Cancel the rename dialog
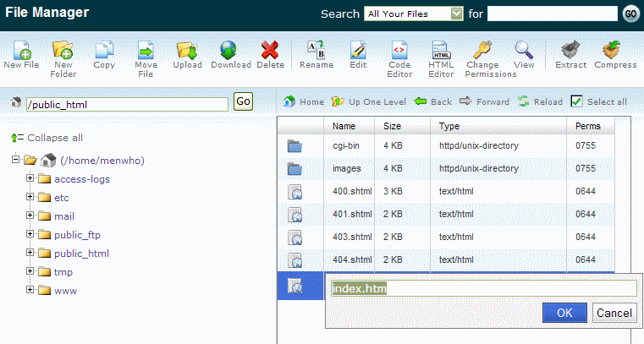The image size is (644, 344). (614, 313)
